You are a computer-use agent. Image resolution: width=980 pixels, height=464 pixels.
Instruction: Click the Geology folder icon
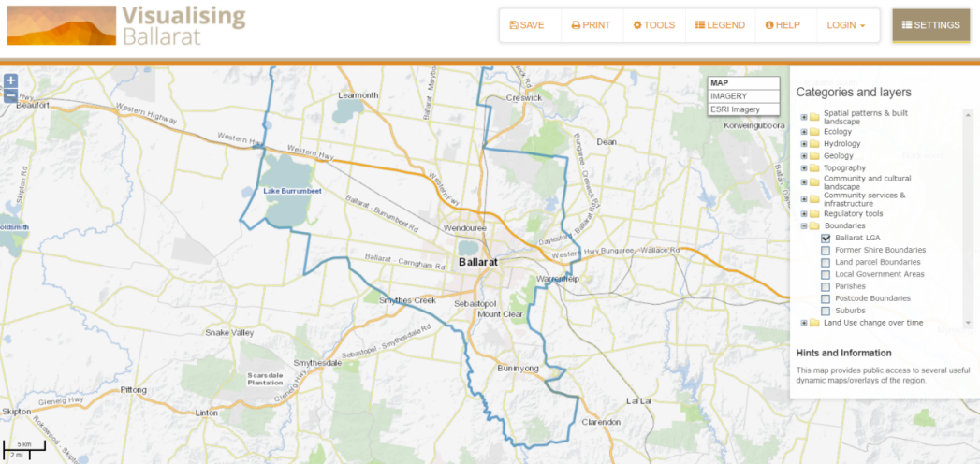pos(814,156)
